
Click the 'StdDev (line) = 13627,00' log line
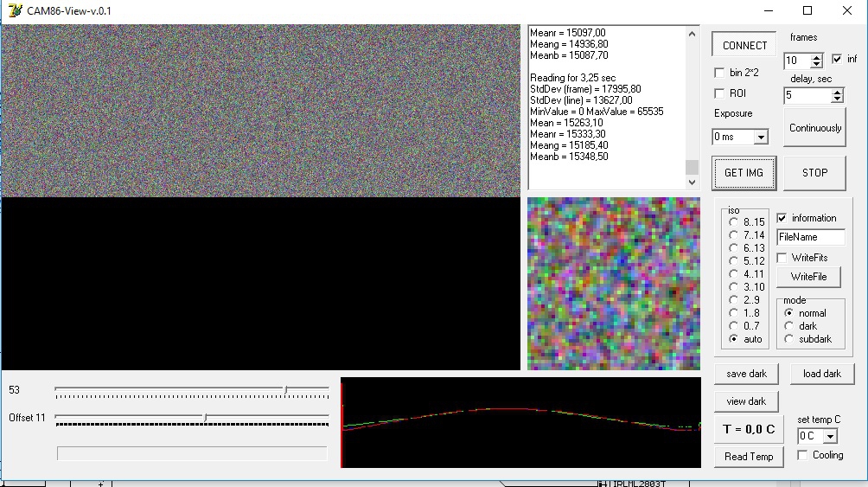point(581,100)
